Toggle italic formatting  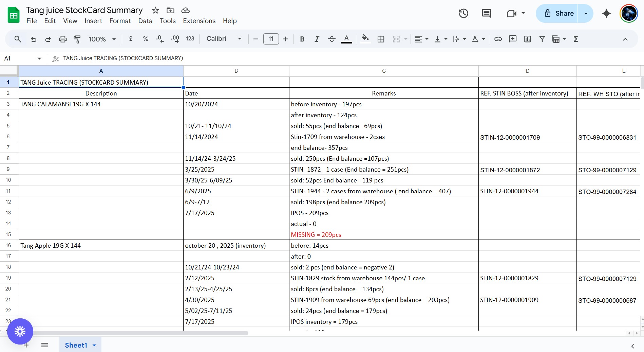(317, 39)
